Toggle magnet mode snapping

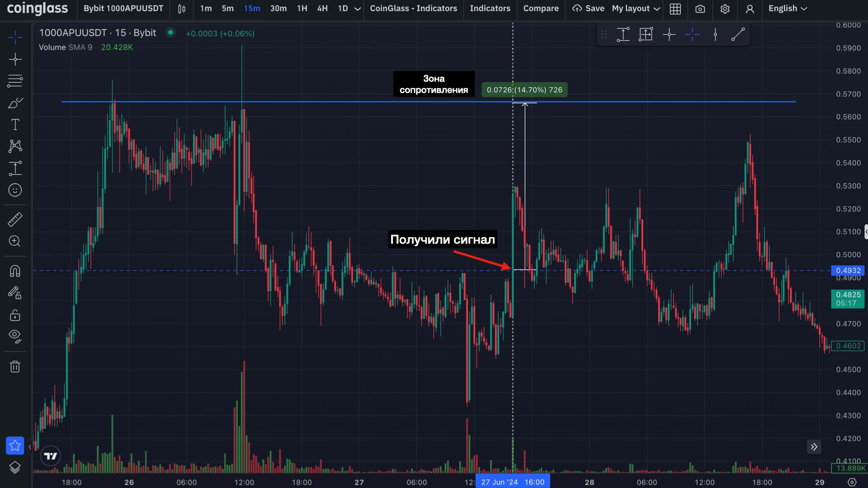tap(15, 271)
